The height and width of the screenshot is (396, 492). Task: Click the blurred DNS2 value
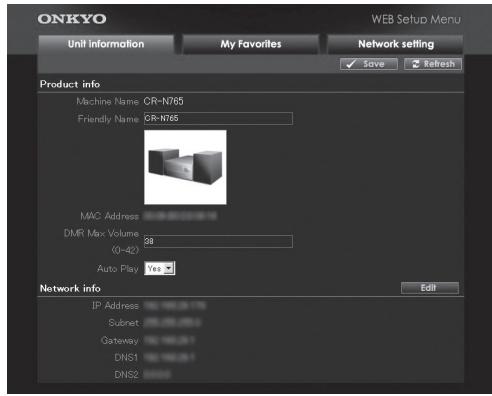[157, 375]
